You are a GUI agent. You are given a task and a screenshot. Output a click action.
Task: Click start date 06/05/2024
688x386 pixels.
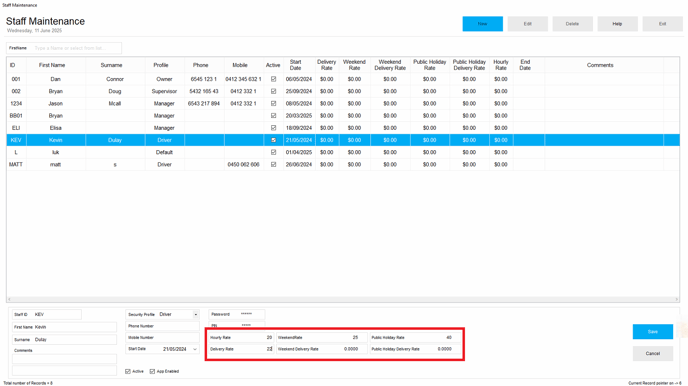[x=299, y=79]
